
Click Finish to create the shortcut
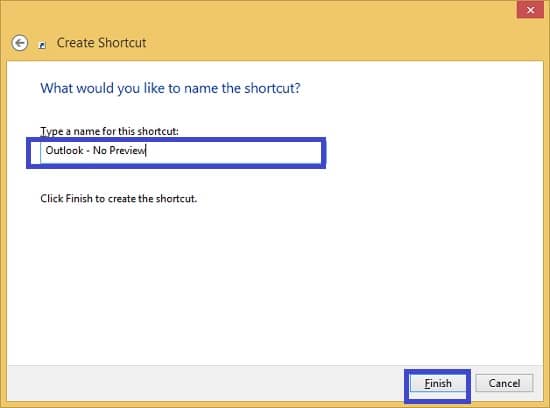[438, 383]
